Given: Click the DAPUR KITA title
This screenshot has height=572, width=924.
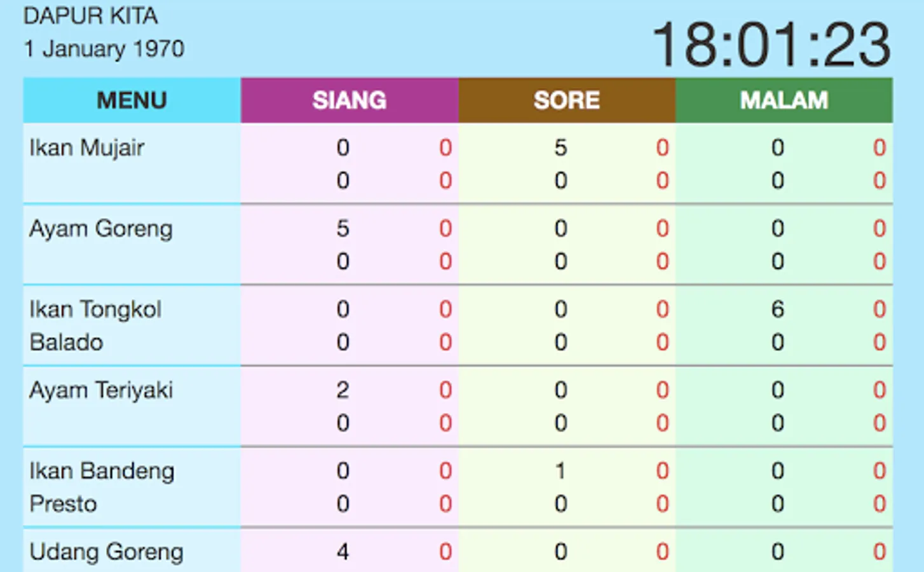Looking at the screenshot, I should 90,16.
